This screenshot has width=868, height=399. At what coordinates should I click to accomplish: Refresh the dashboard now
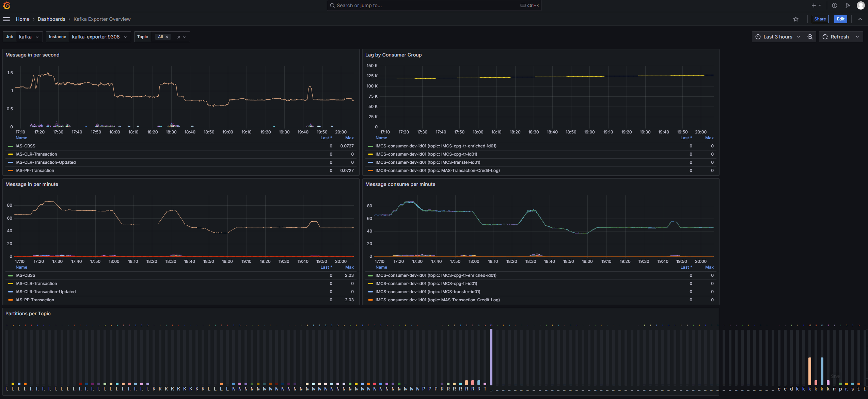click(x=836, y=37)
